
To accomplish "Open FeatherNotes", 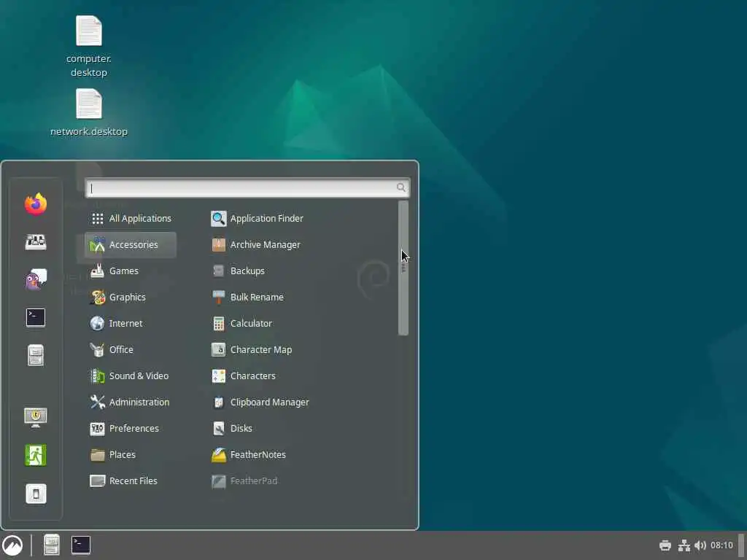I will pyautogui.click(x=249, y=454).
